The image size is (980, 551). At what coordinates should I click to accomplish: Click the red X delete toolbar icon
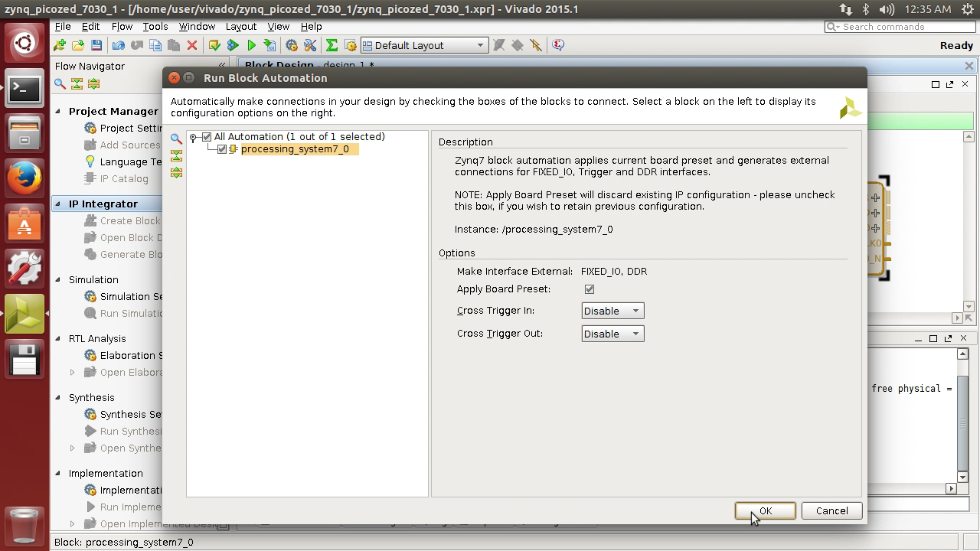192,45
